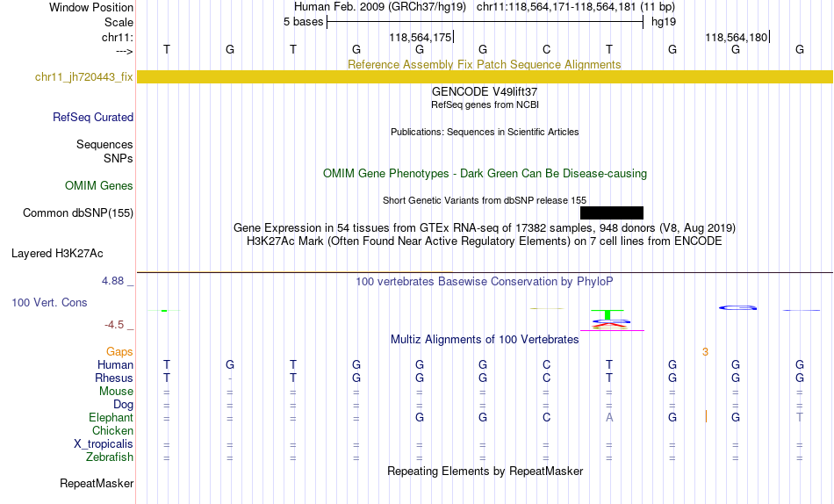Click the chr11_jh720443_fix track label

pos(84,77)
